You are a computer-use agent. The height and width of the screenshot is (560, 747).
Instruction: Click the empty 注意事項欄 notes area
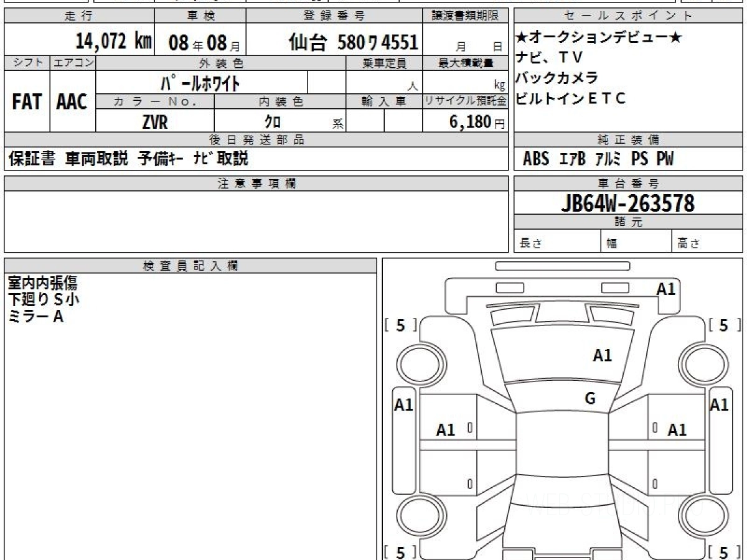[x=256, y=222]
